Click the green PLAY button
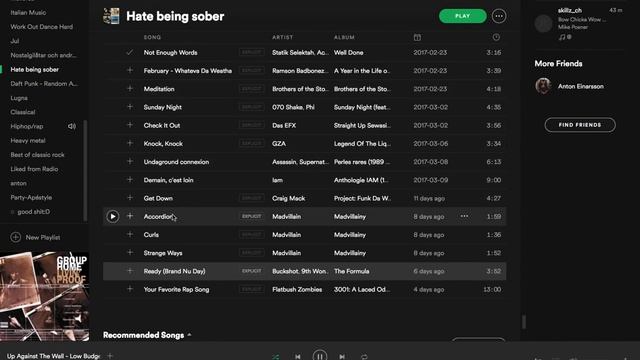This screenshot has width=640, height=360. tap(462, 16)
